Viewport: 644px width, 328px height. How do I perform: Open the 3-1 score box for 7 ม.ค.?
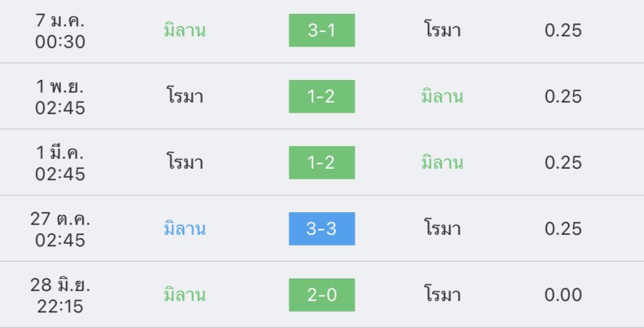pyautogui.click(x=321, y=30)
